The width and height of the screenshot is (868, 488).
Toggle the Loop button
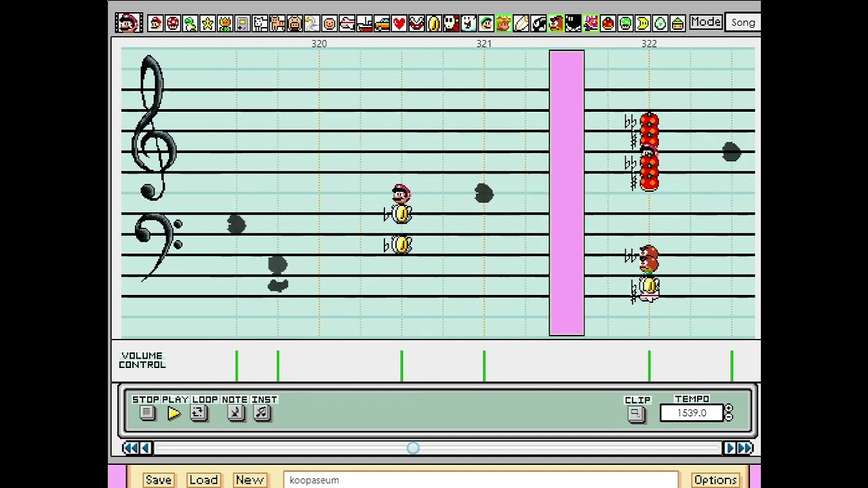pyautogui.click(x=199, y=413)
